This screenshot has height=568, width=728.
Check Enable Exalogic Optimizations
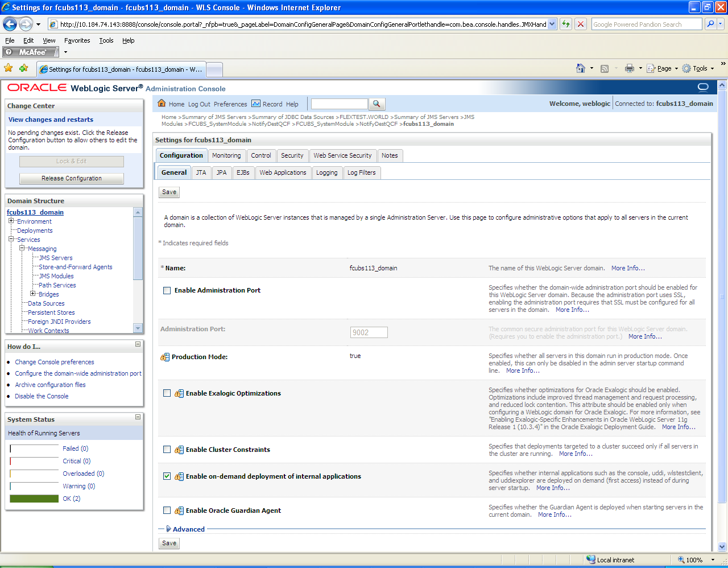167,393
